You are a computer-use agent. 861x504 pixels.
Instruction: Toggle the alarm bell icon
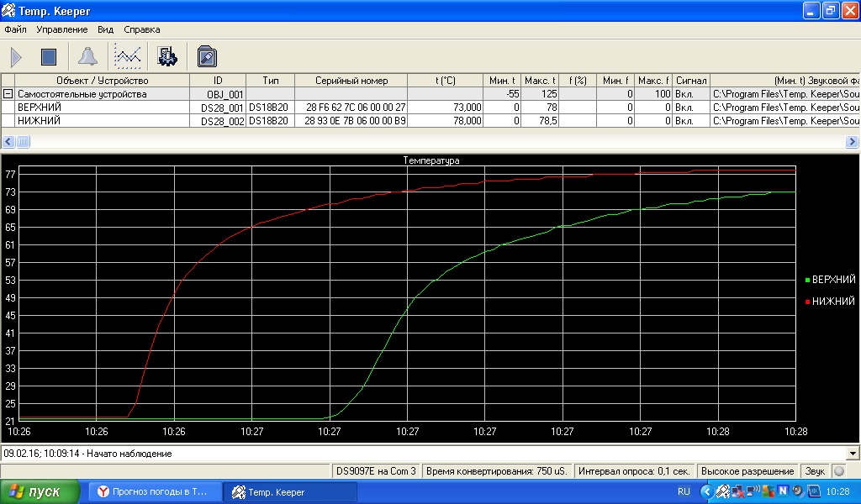point(87,56)
